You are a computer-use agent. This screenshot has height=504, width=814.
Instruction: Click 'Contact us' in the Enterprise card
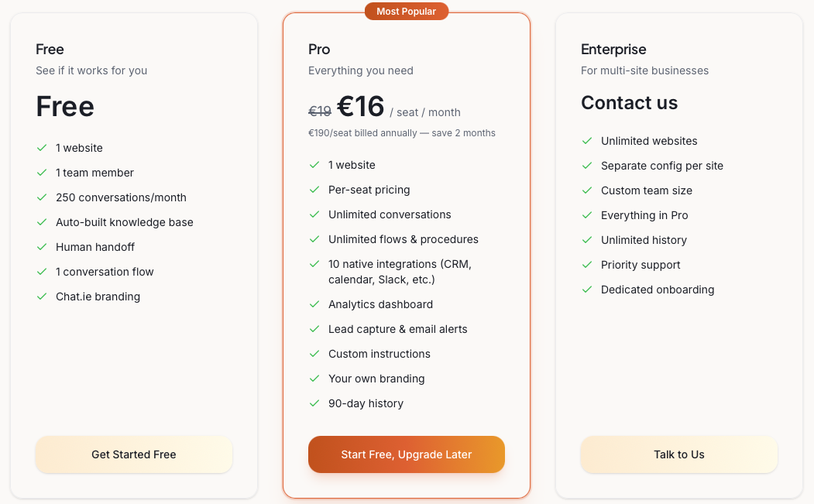(x=629, y=102)
